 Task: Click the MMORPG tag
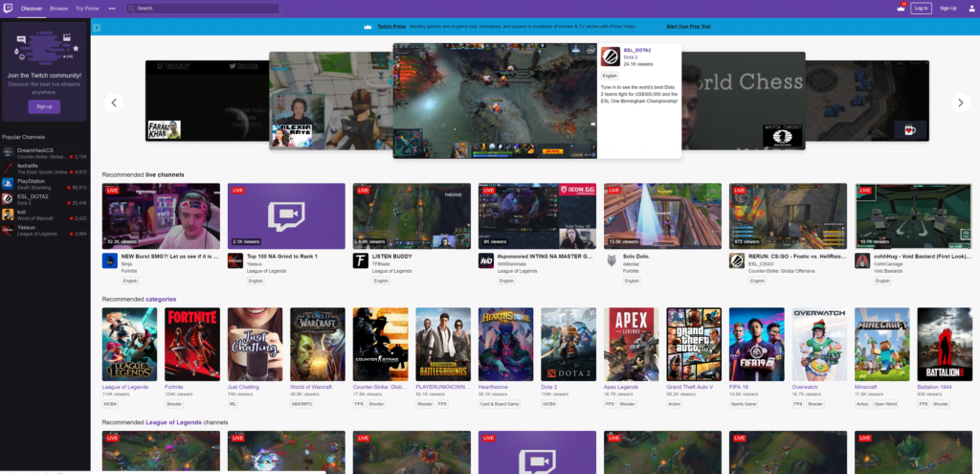[301, 404]
